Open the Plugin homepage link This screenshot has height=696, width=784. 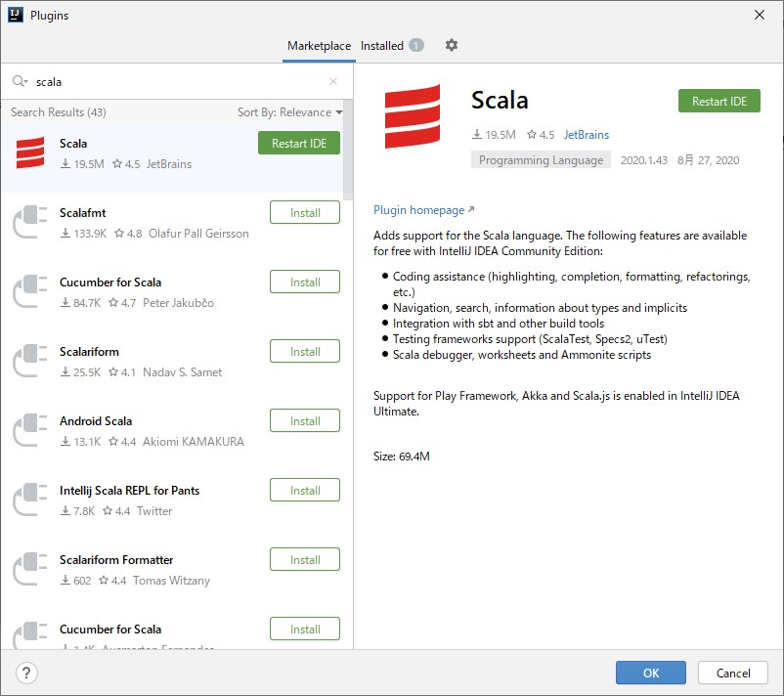coord(418,209)
